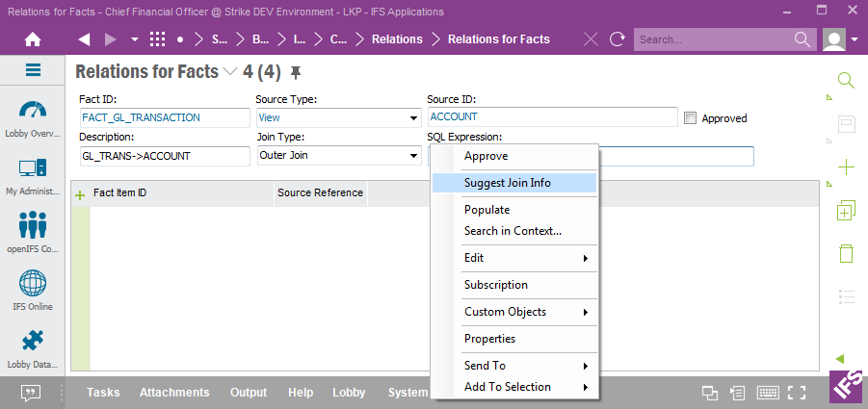Open Properties from context menu
Viewport: 868px width, 409px height.
(x=514, y=339)
